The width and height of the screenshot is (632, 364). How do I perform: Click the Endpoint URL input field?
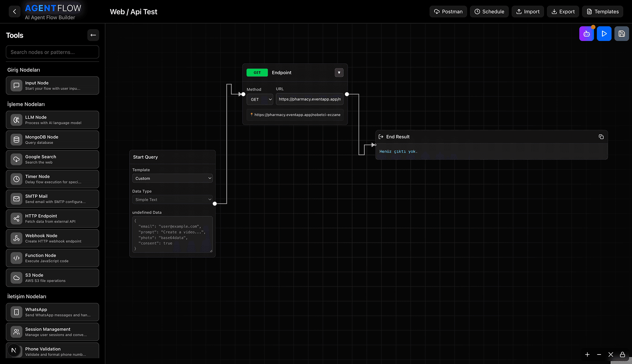310,99
